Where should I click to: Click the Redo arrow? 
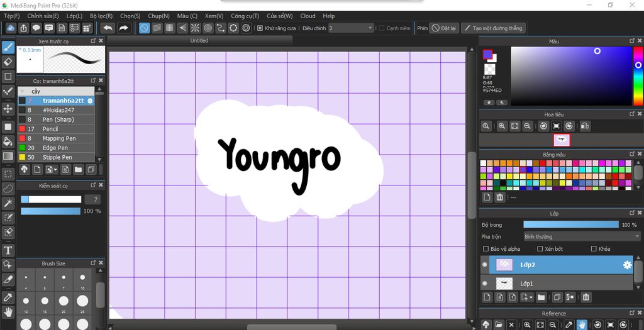(123, 28)
